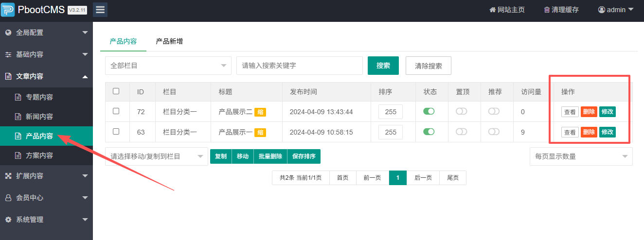Collapse the 文章内容 sidebar menu
Image resolution: width=644 pixels, height=240 pixels.
(46, 76)
